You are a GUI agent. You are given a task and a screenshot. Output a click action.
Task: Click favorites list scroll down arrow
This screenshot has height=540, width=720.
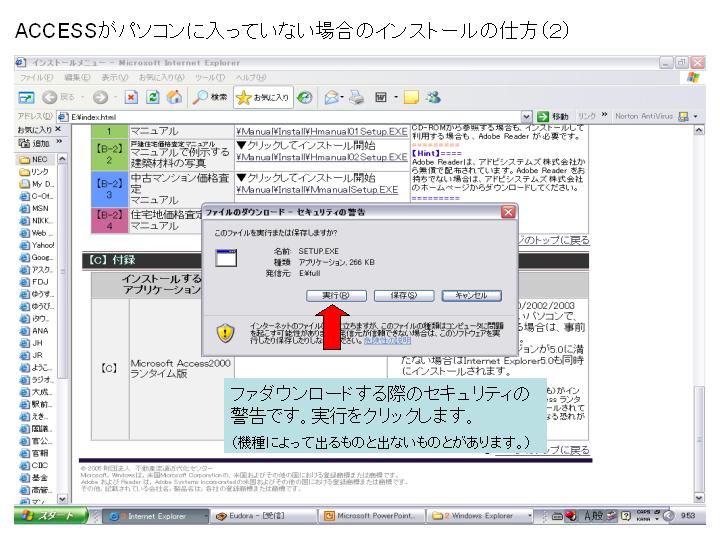[x=62, y=498]
